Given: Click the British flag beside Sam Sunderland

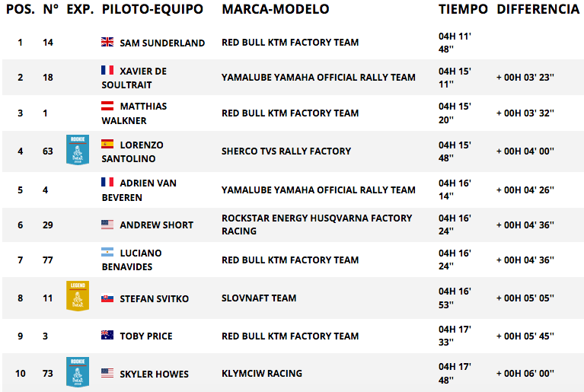Looking at the screenshot, I should (x=107, y=42).
